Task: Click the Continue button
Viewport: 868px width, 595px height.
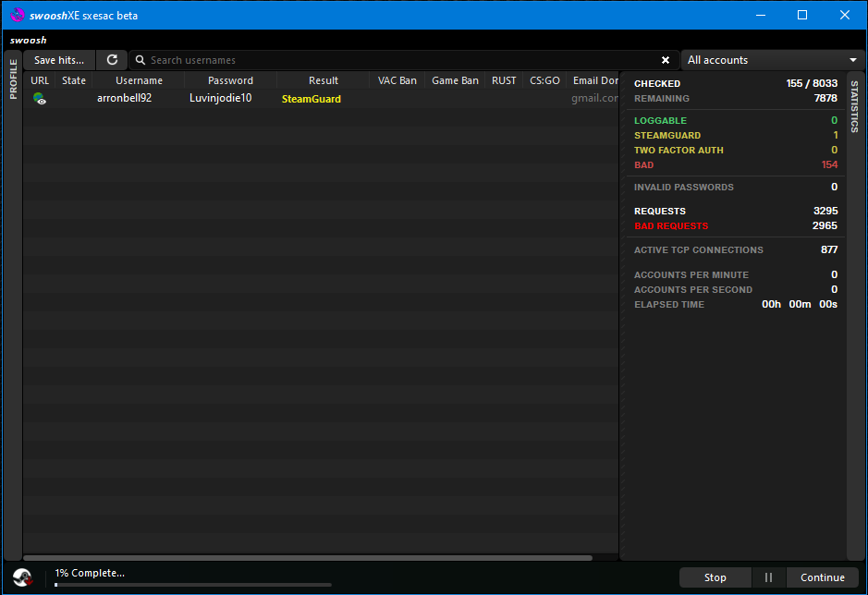Action: click(822, 577)
